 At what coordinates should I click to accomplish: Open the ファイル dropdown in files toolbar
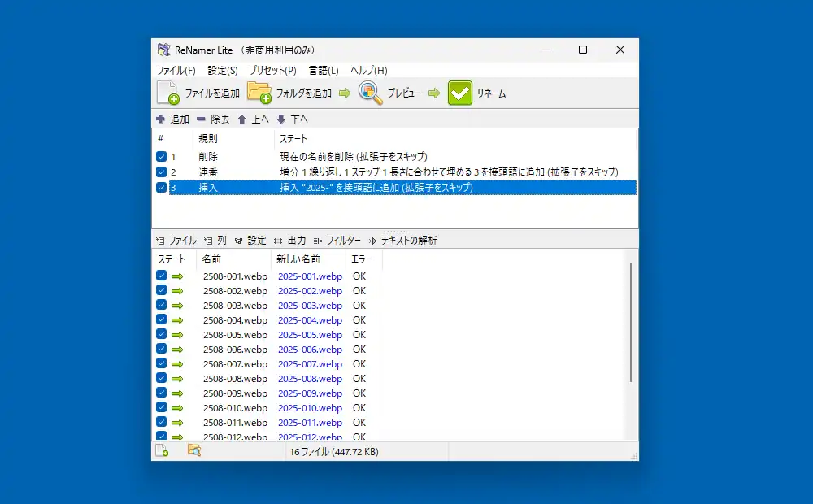pos(176,241)
